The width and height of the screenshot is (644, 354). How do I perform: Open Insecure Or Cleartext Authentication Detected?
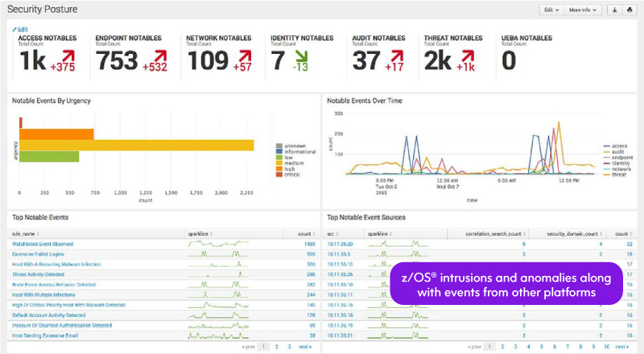(x=62, y=325)
